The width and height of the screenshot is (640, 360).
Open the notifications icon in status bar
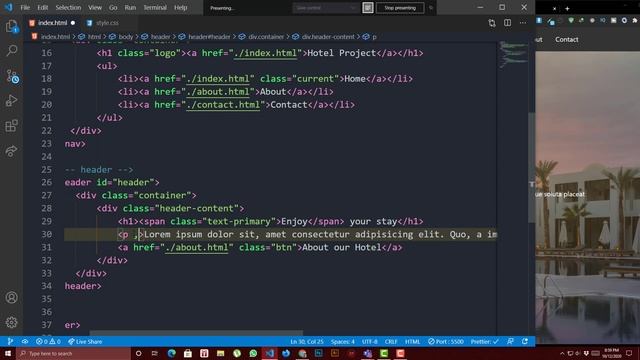525,342
